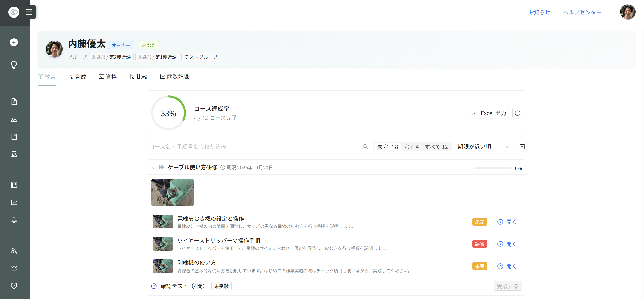Click the Excel 出力 button
Viewport: 644px width, 299px height.
489,113
